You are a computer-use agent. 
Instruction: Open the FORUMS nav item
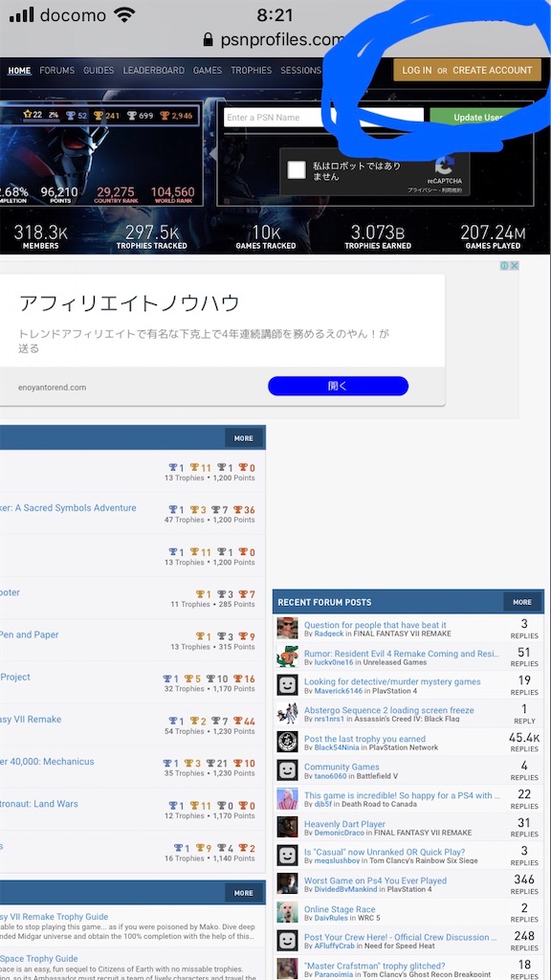click(56, 71)
